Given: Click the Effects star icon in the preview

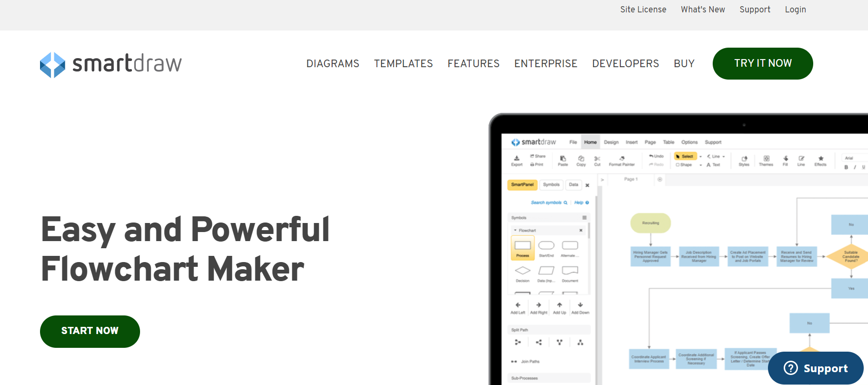Looking at the screenshot, I should point(820,161).
